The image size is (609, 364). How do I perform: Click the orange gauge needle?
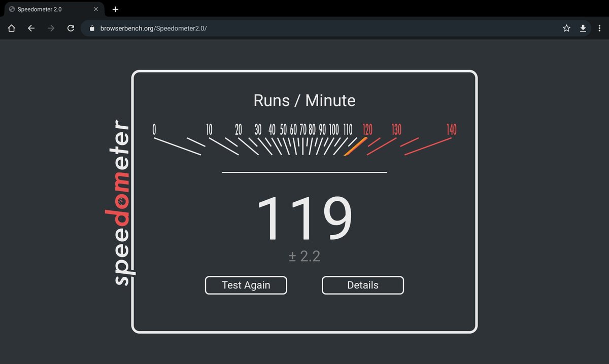pos(355,147)
